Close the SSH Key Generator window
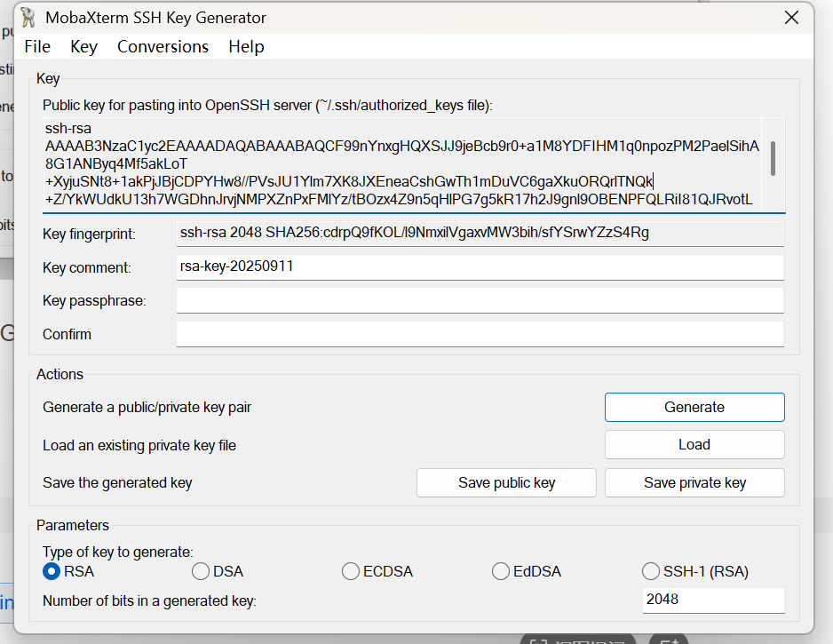 click(x=791, y=18)
